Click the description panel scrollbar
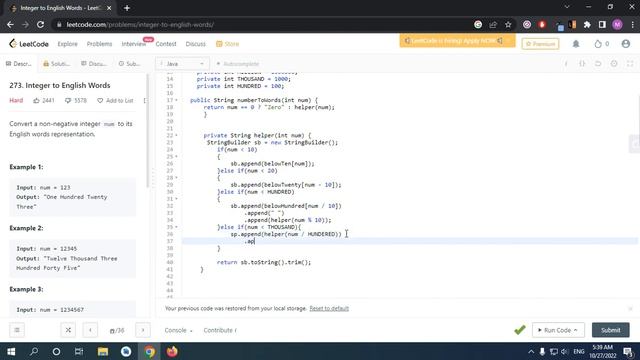 pyautogui.click(x=147, y=131)
